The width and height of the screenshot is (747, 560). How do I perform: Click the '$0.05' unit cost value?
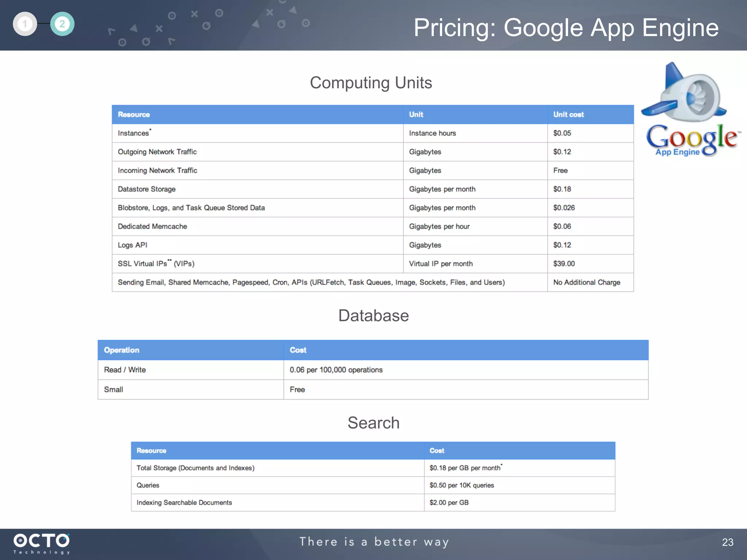562,133
